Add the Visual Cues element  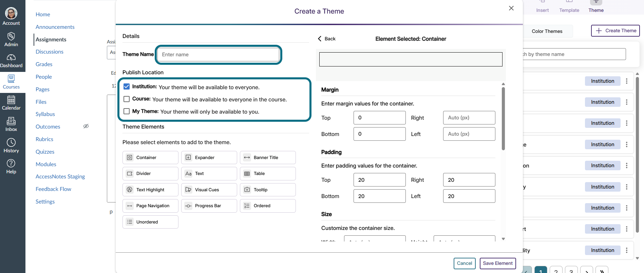click(x=209, y=190)
